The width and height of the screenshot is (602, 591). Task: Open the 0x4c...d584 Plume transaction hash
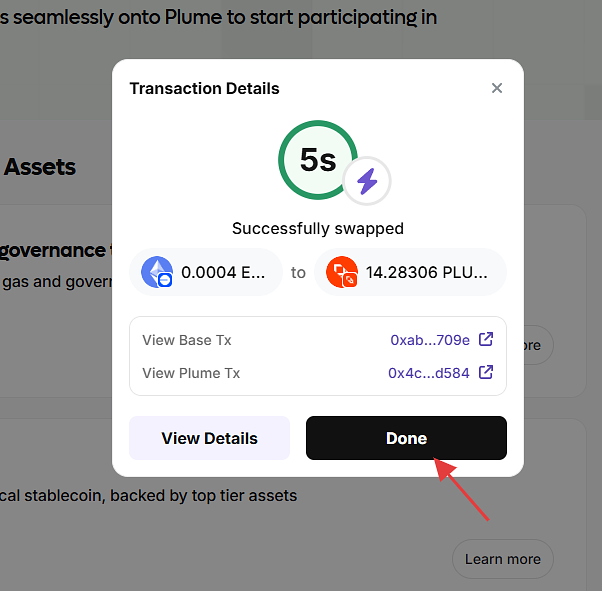[429, 373]
